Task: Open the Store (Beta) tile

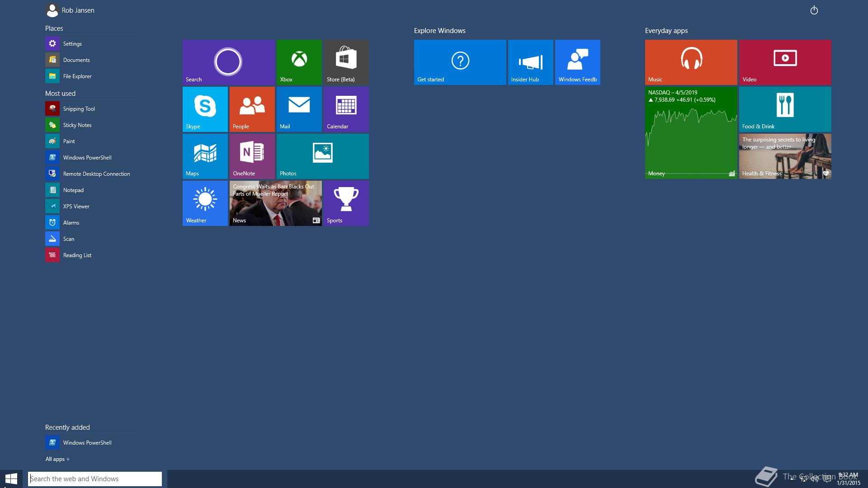Action: pos(346,62)
